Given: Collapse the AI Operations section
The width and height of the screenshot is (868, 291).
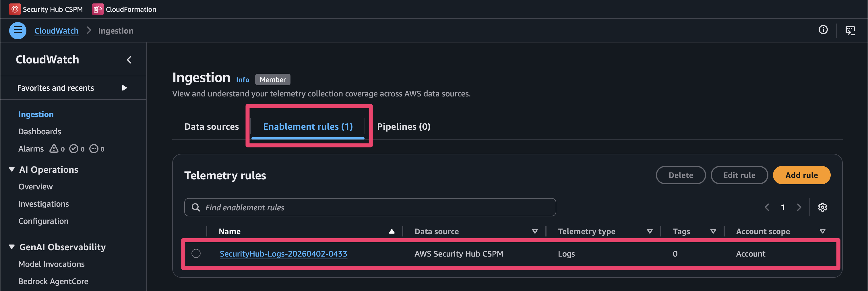Looking at the screenshot, I should [12, 169].
